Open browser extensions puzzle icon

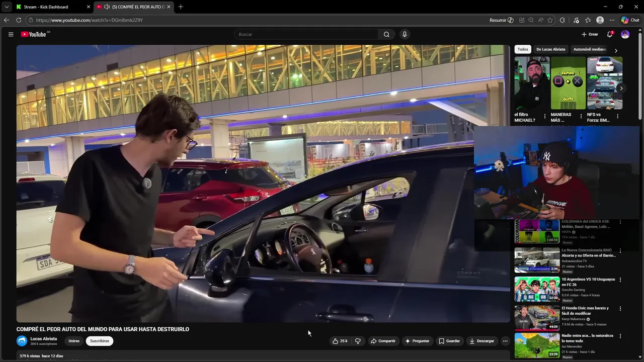click(x=562, y=20)
